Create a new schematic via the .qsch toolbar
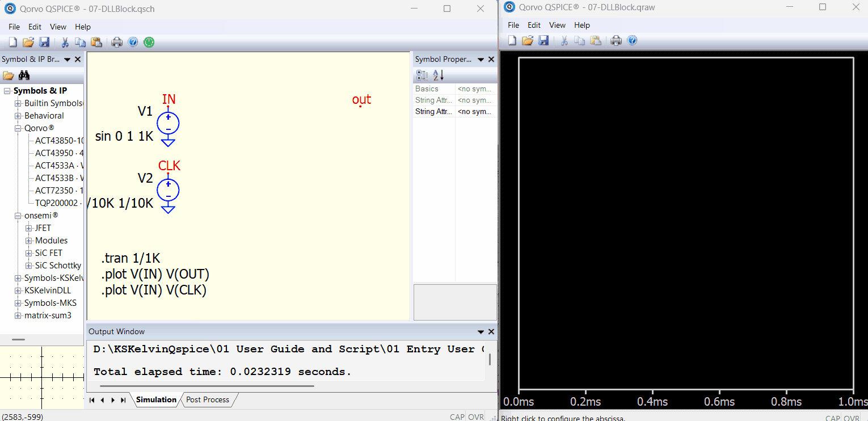 pyautogui.click(x=12, y=42)
